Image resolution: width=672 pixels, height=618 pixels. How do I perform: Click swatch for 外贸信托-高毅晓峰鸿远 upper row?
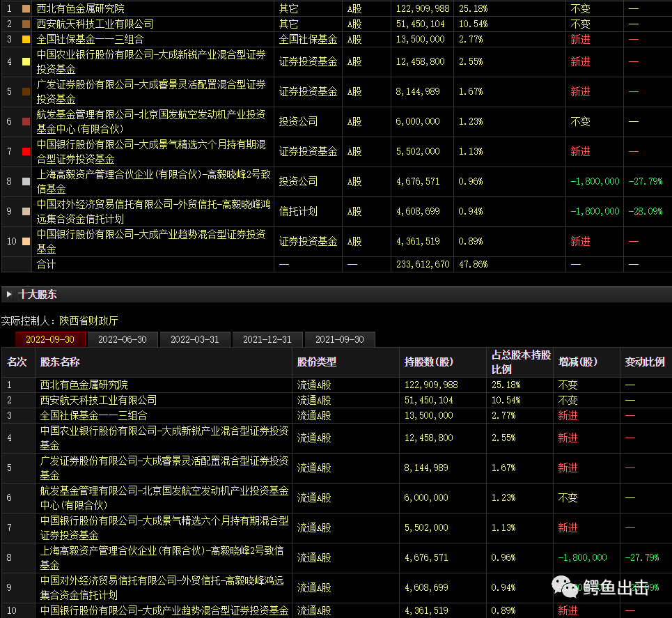(26, 211)
